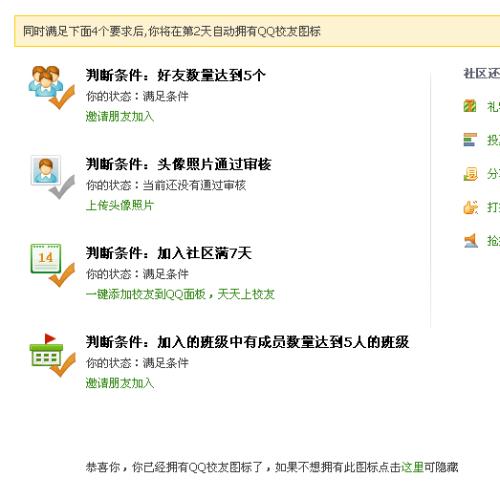Click the avatar photo icon with gray check

click(52, 177)
